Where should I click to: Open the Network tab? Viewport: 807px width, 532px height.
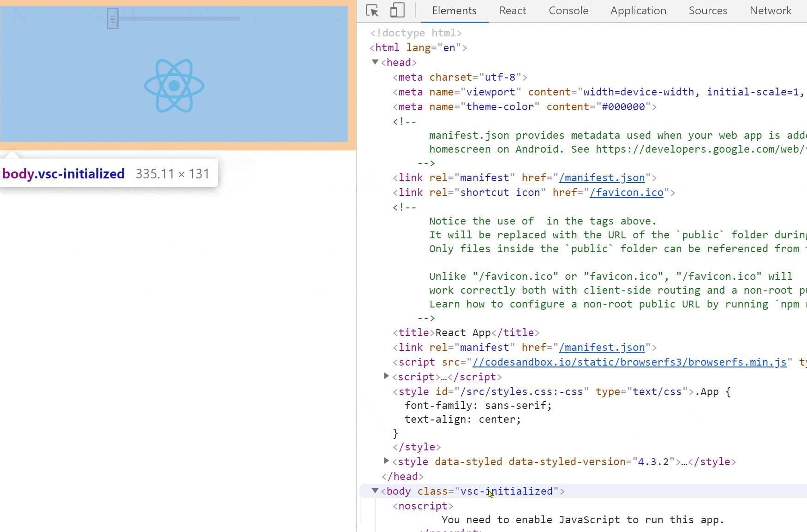pos(771,11)
